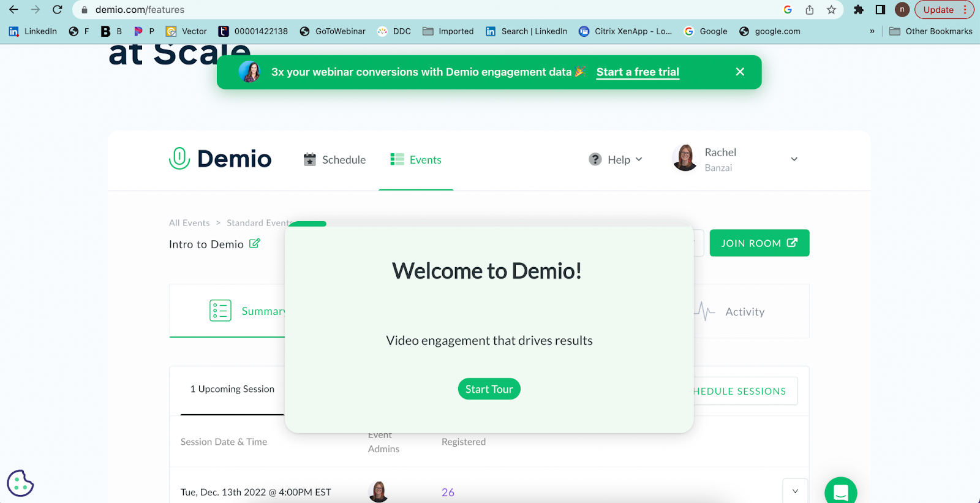This screenshot has width=980, height=503.
Task: Go back to the previous page
Action: 13,10
